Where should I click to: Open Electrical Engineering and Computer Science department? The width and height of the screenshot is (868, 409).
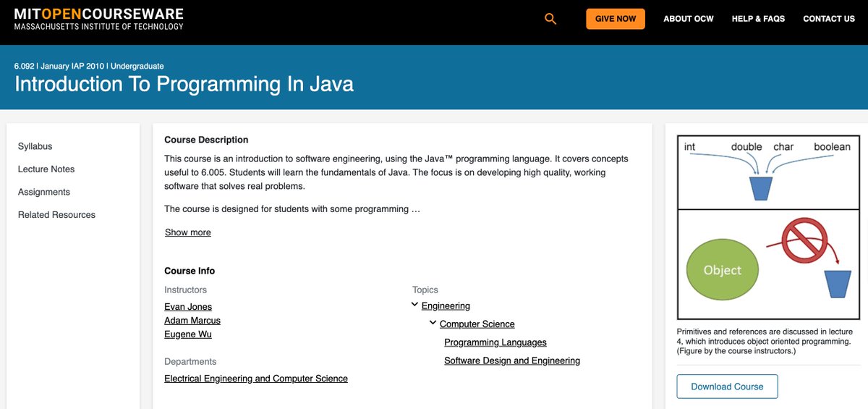click(x=256, y=379)
